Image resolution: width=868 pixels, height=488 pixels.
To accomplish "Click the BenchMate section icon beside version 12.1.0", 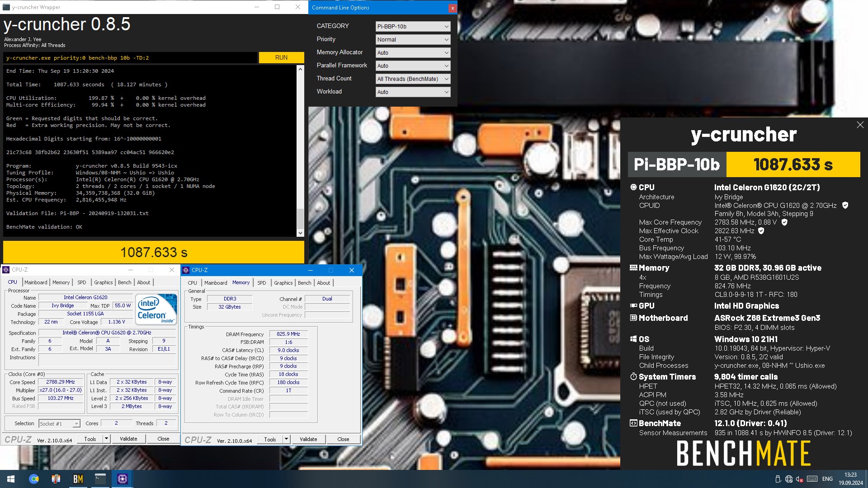I will click(633, 423).
